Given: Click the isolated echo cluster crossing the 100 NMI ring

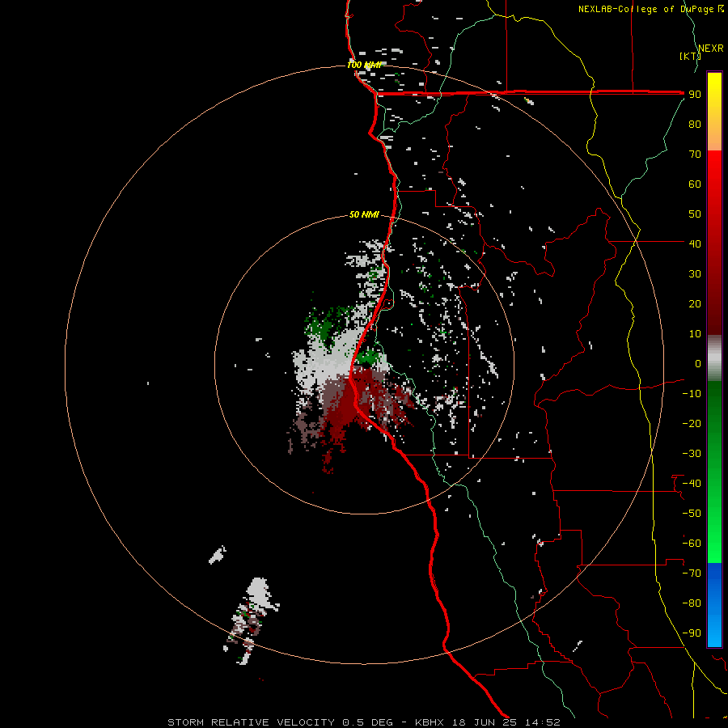Looking at the screenshot, I should [x=251, y=620].
